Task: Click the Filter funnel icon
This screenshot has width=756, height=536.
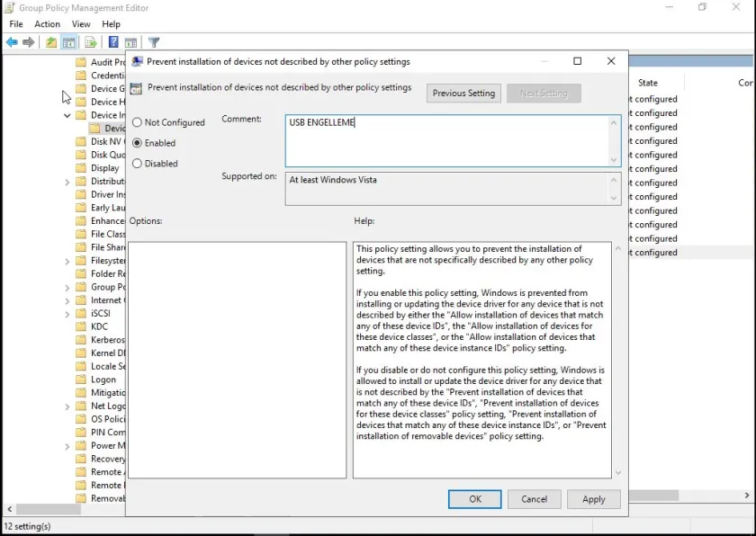Action: coord(154,42)
